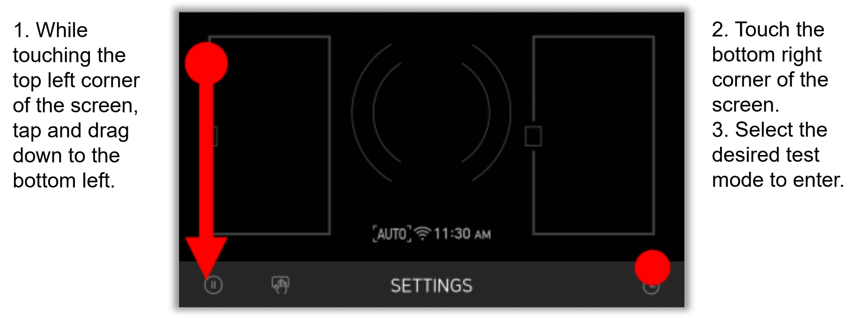Click the step 2 instruction text
The height and width of the screenshot is (318, 868).
point(770,67)
